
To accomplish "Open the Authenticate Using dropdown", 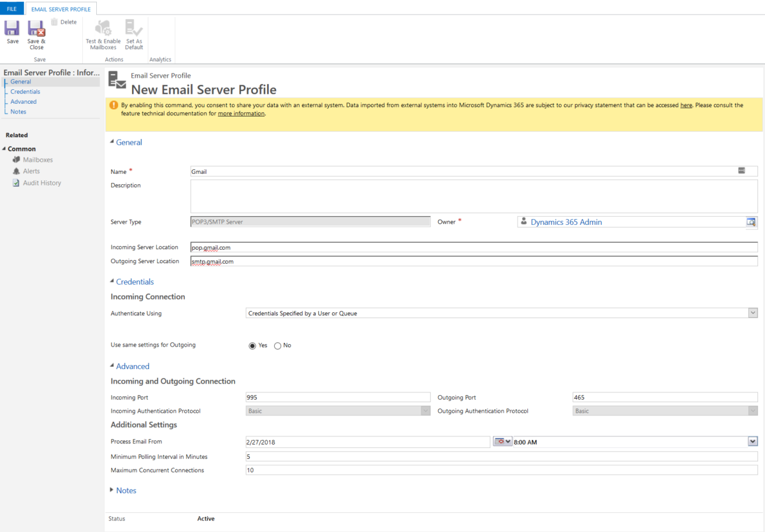I will click(x=753, y=313).
